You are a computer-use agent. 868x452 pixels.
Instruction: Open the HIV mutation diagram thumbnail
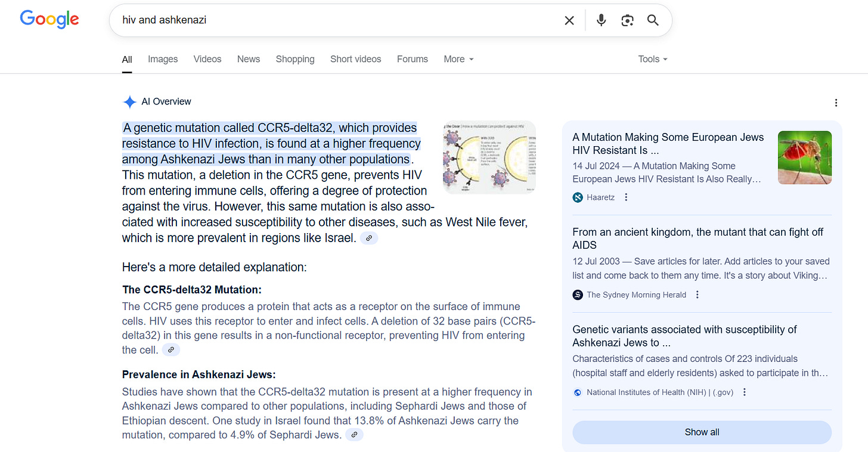tap(489, 157)
